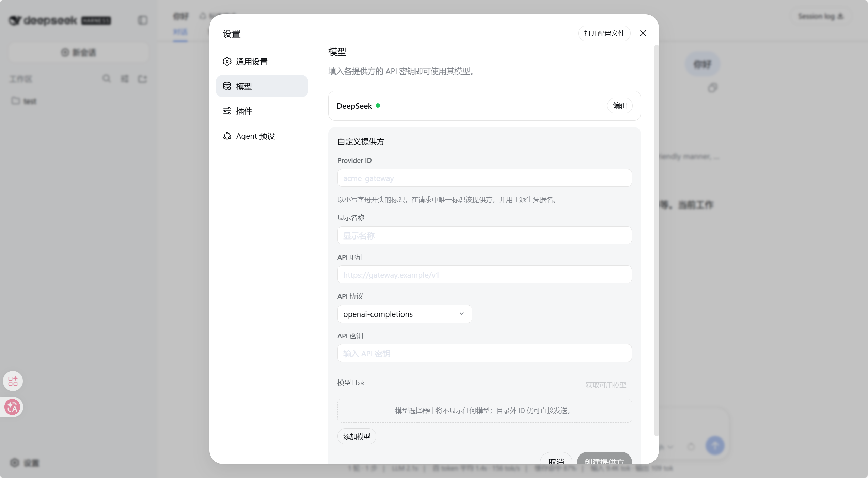
Task: Focus the API 密钥 input field
Action: coord(484,353)
